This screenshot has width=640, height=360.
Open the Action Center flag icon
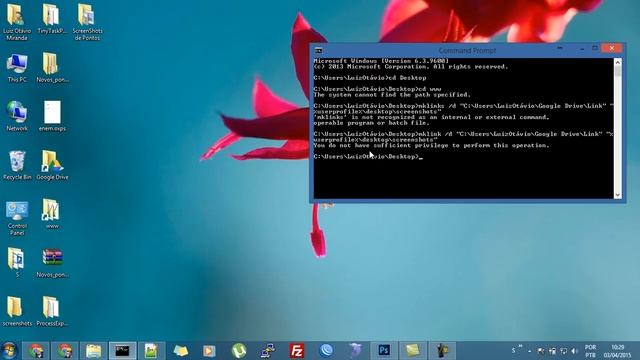pyautogui.click(x=541, y=351)
